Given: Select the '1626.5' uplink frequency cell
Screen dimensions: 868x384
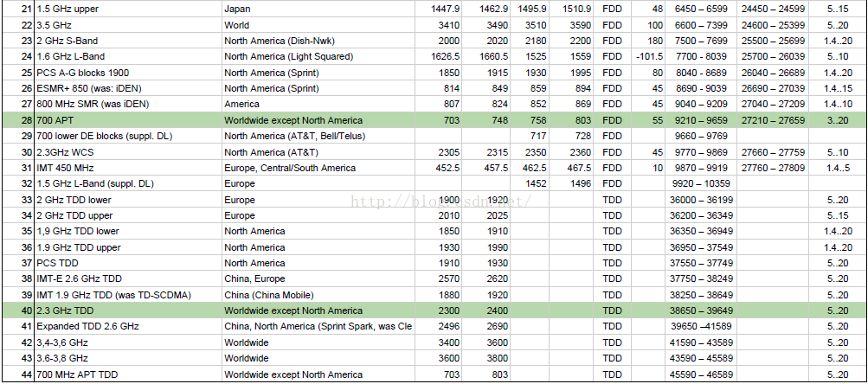Looking at the screenshot, I should 440,56.
